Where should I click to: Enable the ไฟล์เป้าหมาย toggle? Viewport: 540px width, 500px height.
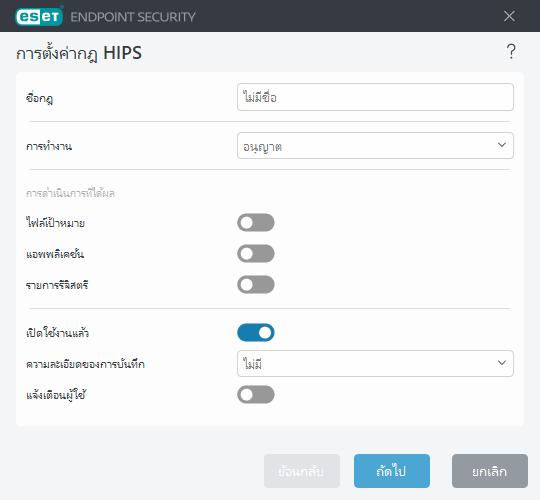point(256,222)
